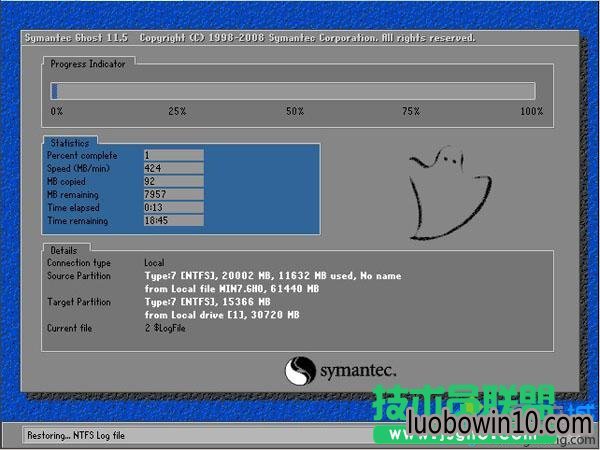Click the Speed value 424 field
Screen dimensions: 600x450
coord(174,168)
